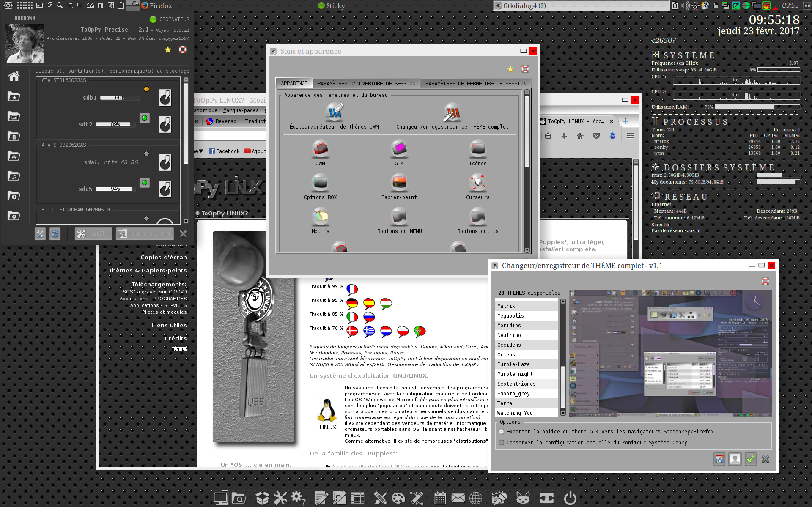The image size is (812, 507).
Task: Open Thèmes & Papiers-peints page link
Action: pyautogui.click(x=148, y=271)
